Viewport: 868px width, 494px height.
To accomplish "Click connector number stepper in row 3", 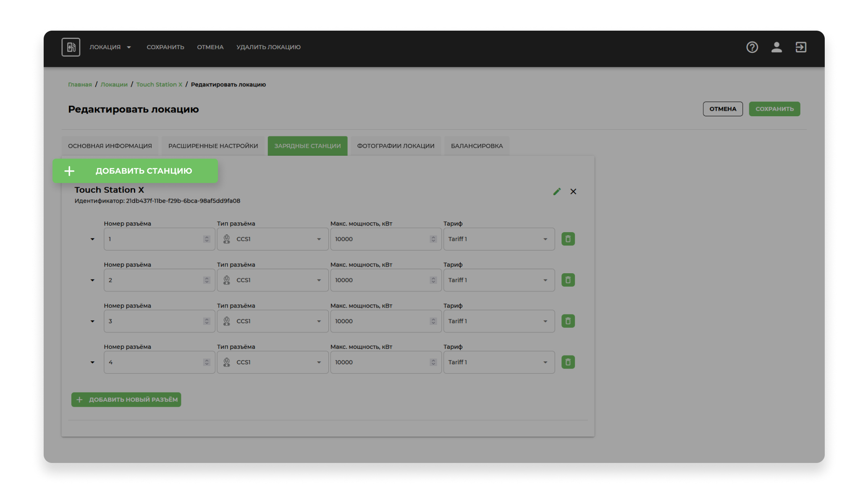I will [207, 321].
